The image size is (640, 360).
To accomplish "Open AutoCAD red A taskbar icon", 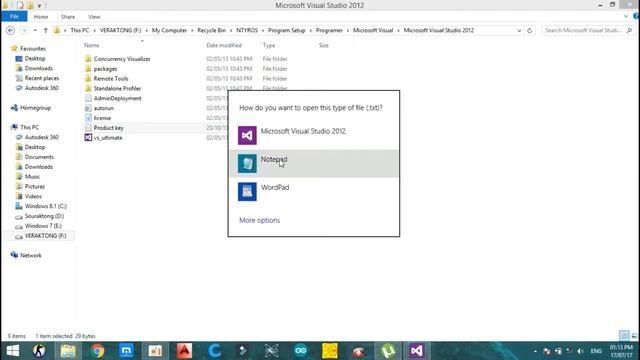I will click(184, 351).
